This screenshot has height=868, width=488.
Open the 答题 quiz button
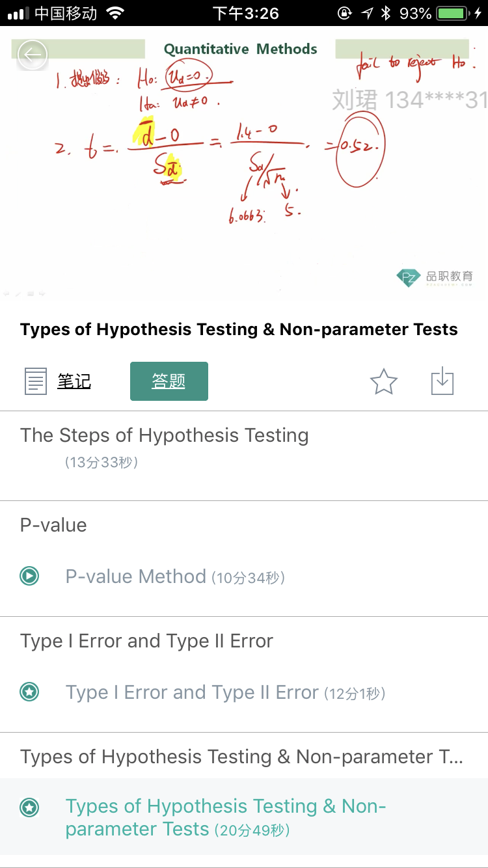[169, 381]
